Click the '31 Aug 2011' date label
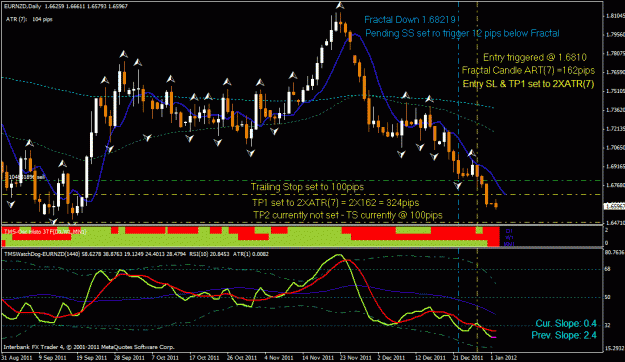Screen dimensions: 625x362 (x=17, y=358)
